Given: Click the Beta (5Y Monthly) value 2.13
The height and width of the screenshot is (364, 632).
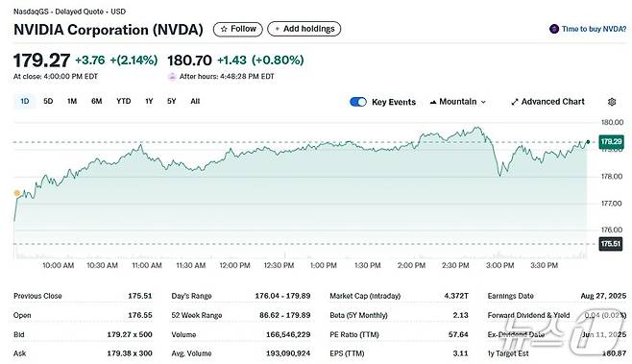Looking at the screenshot, I should tap(460, 315).
